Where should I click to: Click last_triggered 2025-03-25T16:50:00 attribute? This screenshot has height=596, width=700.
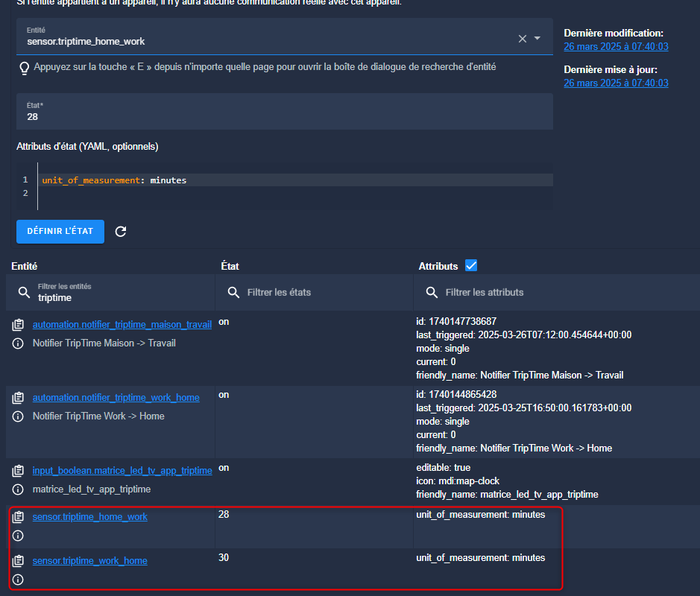click(x=523, y=408)
